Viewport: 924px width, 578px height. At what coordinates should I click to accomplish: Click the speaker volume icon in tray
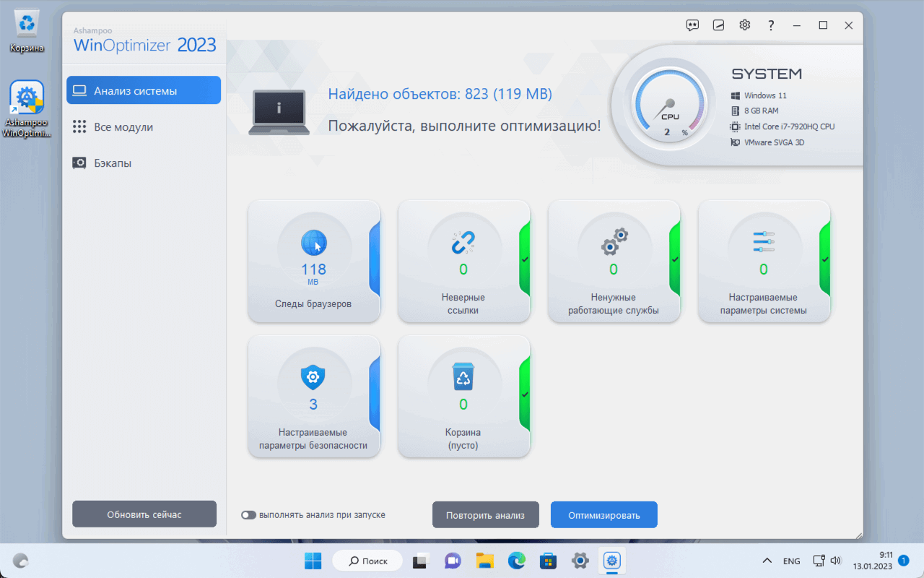click(836, 561)
